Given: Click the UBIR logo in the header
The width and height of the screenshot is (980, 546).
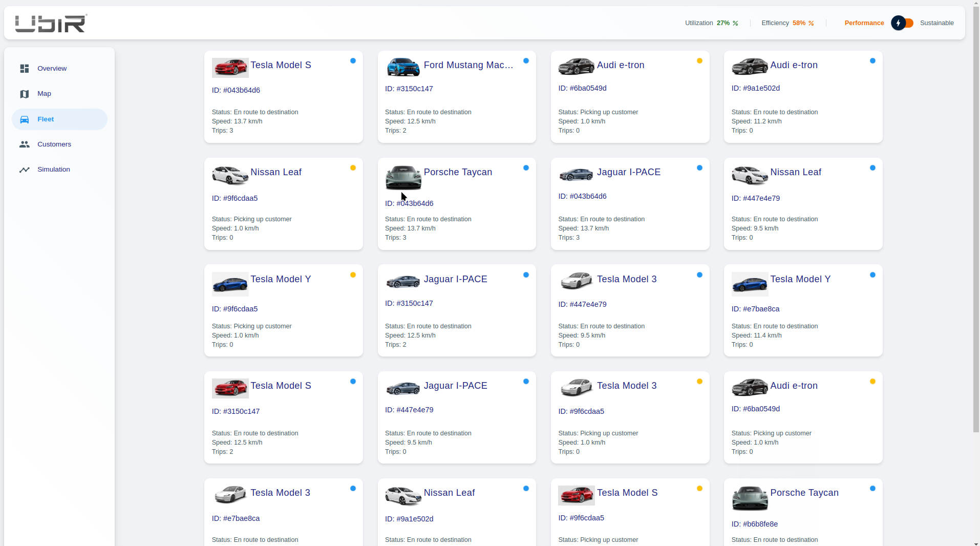Looking at the screenshot, I should [51, 23].
